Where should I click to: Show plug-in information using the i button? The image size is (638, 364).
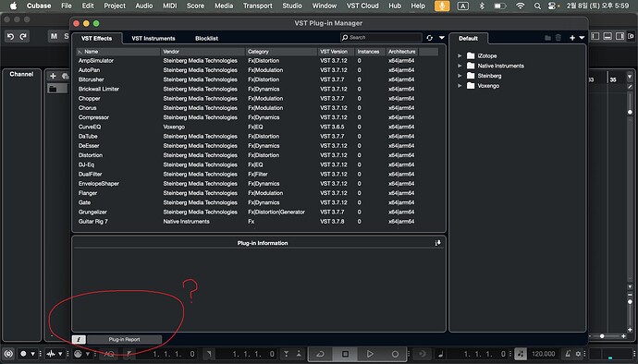coord(79,339)
